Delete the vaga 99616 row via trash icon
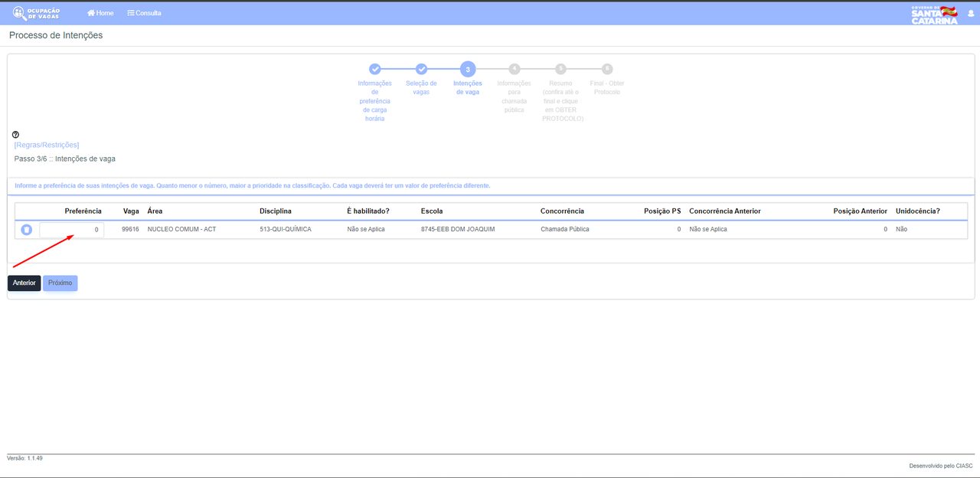This screenshot has height=478, width=980. tap(27, 230)
